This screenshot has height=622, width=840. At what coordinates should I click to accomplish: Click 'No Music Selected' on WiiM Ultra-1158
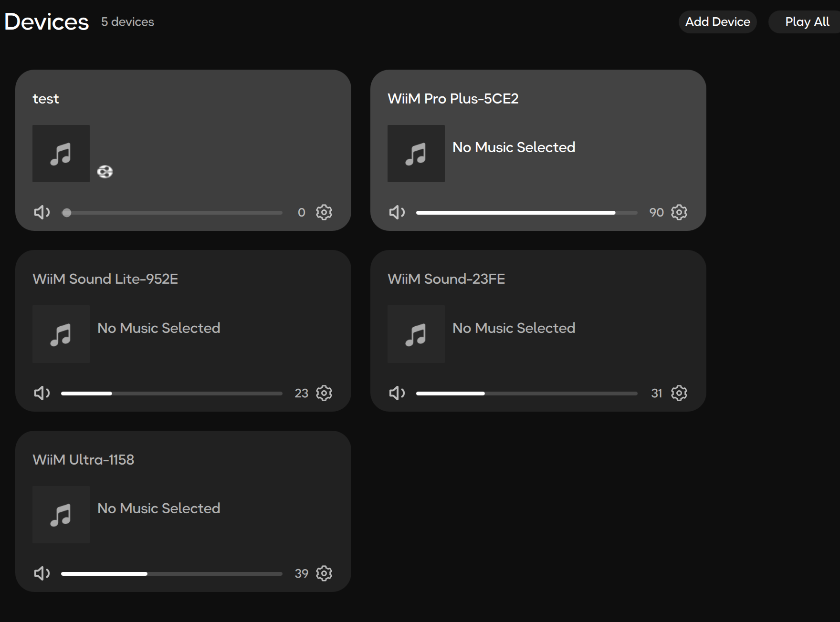pyautogui.click(x=159, y=508)
